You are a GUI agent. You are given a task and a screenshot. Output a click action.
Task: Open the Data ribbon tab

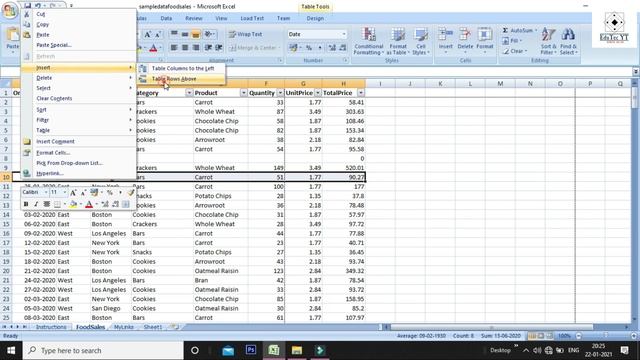point(166,18)
